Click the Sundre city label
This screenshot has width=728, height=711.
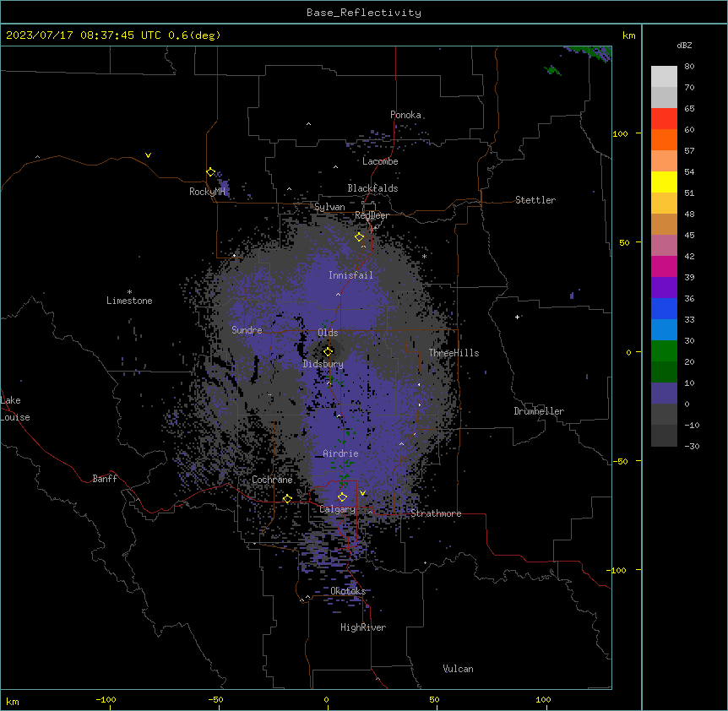pos(247,330)
